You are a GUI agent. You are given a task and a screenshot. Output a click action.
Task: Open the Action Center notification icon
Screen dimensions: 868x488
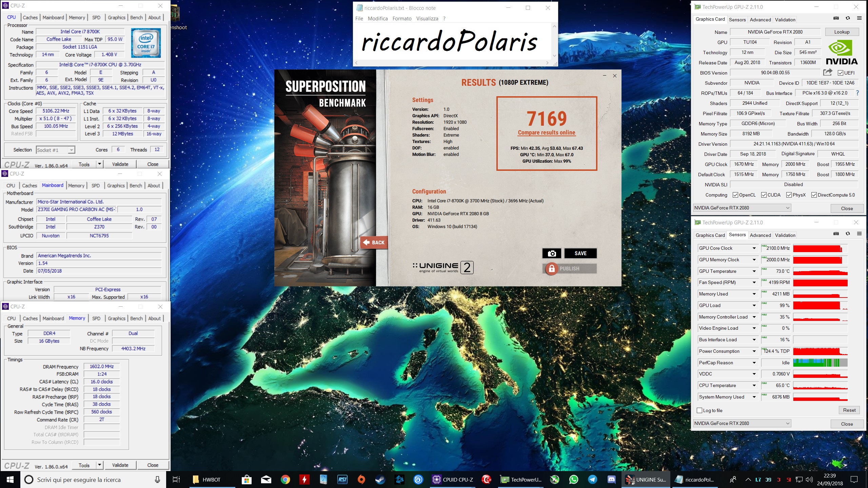pyautogui.click(x=854, y=480)
